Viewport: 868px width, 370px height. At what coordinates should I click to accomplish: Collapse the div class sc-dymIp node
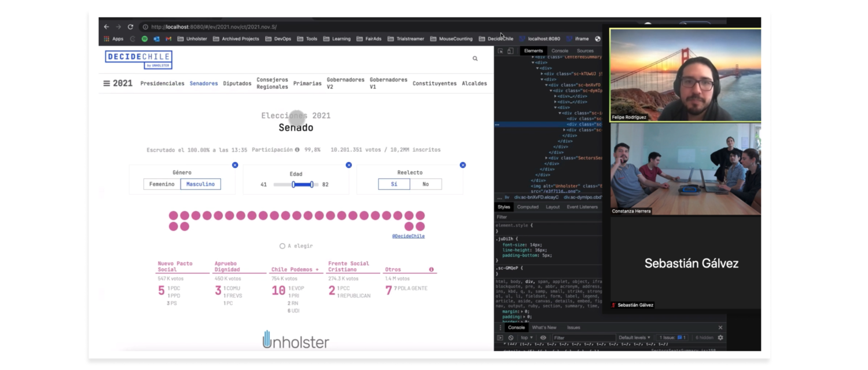click(551, 90)
